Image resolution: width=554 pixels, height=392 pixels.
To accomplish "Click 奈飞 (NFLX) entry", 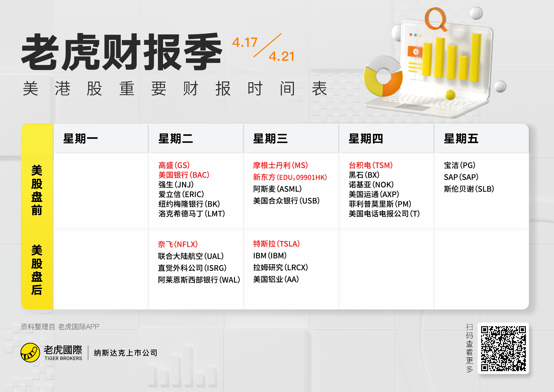I will pyautogui.click(x=178, y=244).
